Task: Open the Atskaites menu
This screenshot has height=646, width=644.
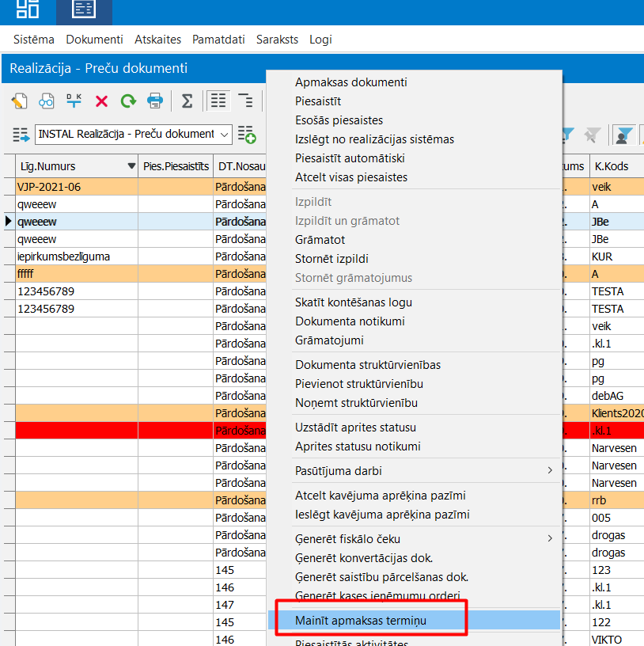Action: tap(157, 40)
